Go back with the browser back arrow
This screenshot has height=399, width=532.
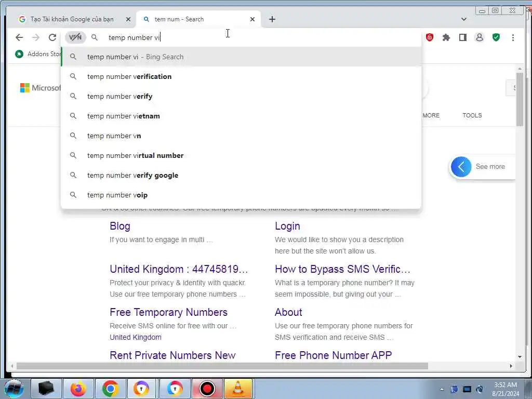click(x=19, y=37)
